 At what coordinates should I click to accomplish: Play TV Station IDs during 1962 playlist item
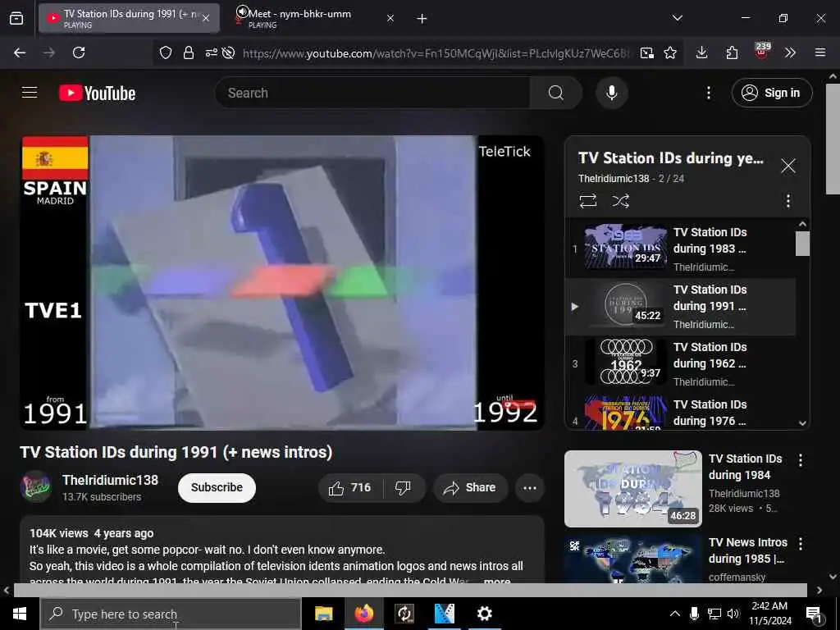coord(680,363)
